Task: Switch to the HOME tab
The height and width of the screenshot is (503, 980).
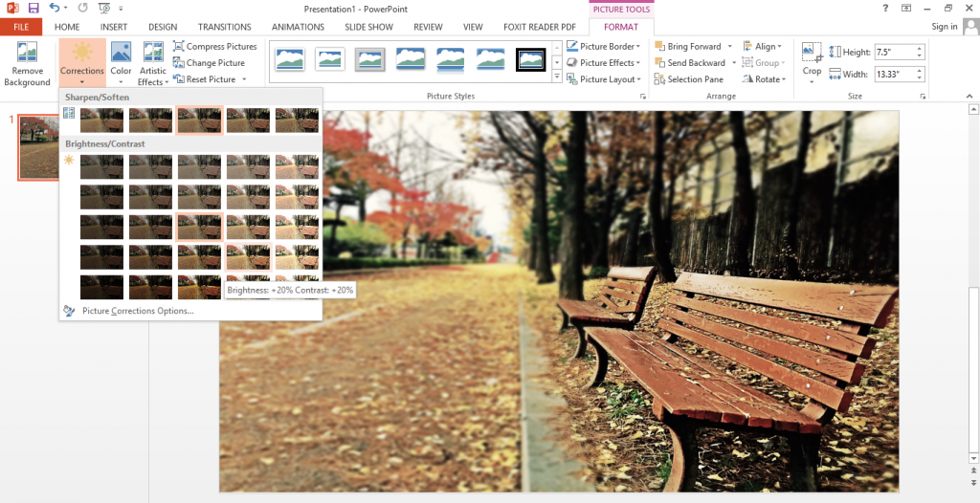Action: (x=67, y=27)
